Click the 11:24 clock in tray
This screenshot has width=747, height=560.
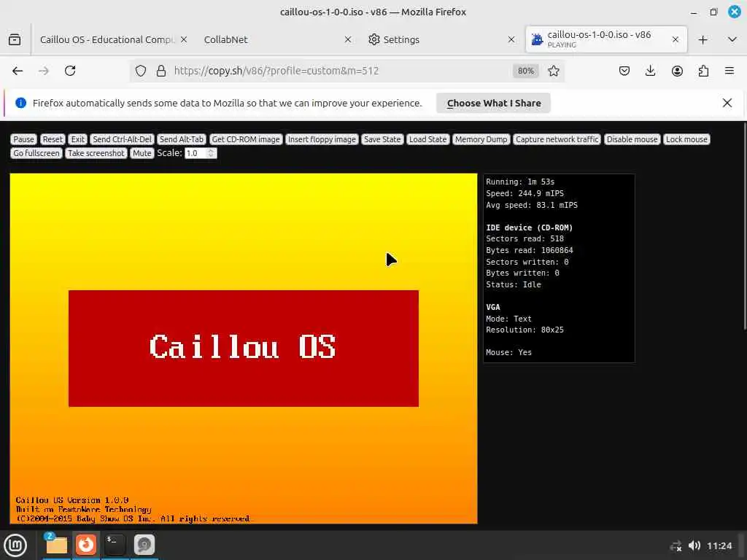coord(719,545)
